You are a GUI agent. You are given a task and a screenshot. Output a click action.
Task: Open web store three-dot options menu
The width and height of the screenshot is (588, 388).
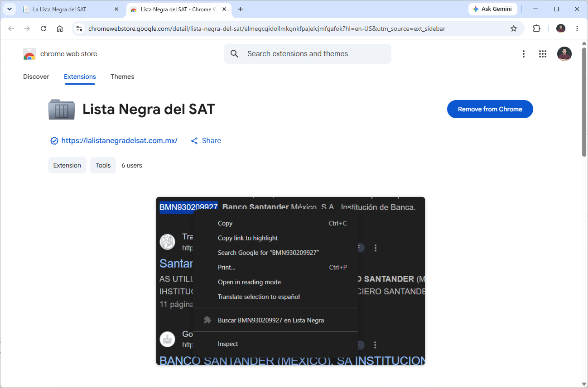click(x=524, y=54)
